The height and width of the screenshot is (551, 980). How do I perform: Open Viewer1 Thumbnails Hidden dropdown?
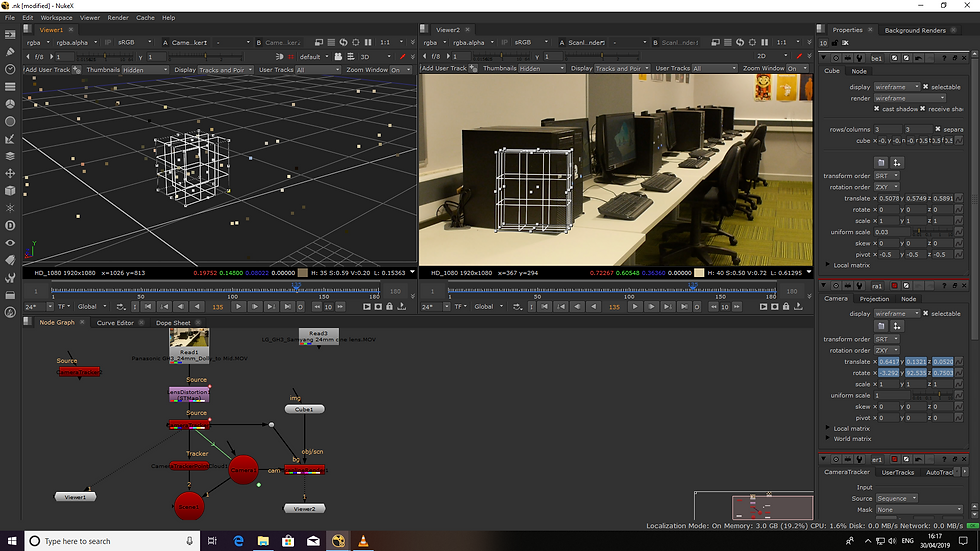coord(145,70)
